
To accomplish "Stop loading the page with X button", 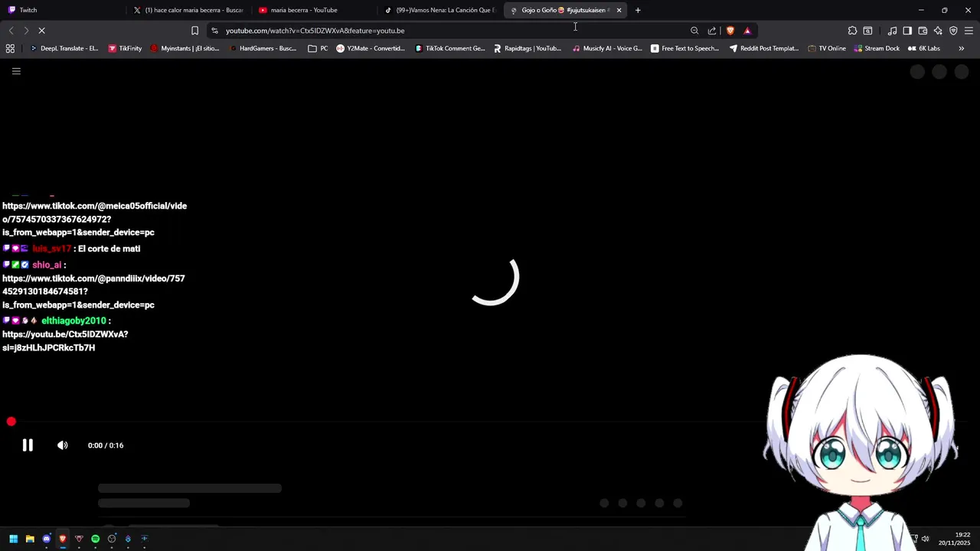I will (42, 31).
